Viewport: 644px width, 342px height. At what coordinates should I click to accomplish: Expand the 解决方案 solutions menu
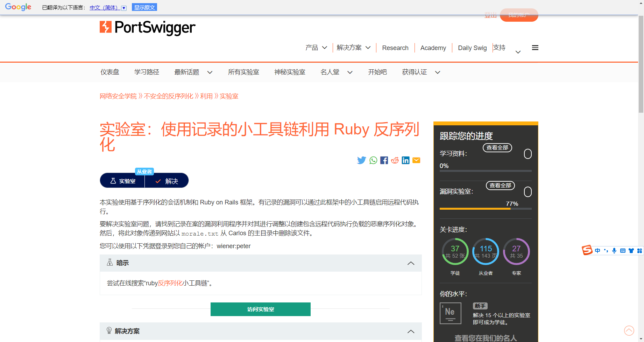(x=368, y=48)
